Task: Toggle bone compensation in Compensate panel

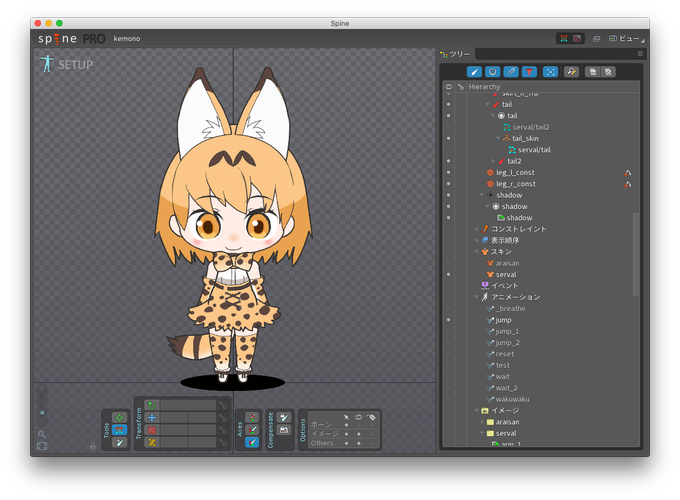Action: point(284,417)
